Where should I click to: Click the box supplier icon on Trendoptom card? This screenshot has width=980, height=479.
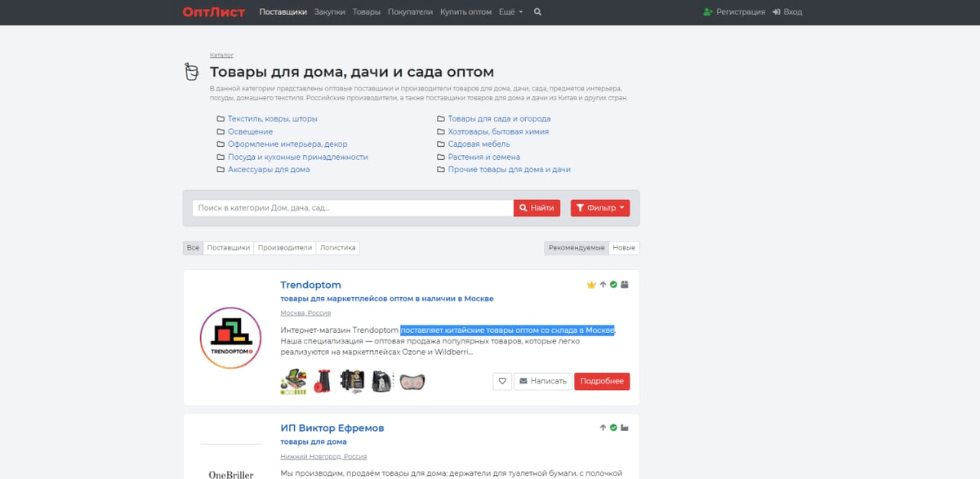pyautogui.click(x=625, y=285)
